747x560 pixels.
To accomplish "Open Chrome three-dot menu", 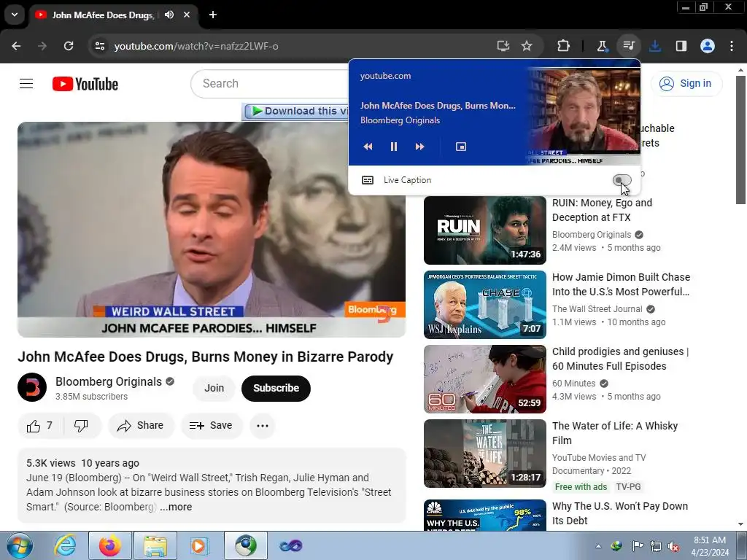I will pos(732,46).
